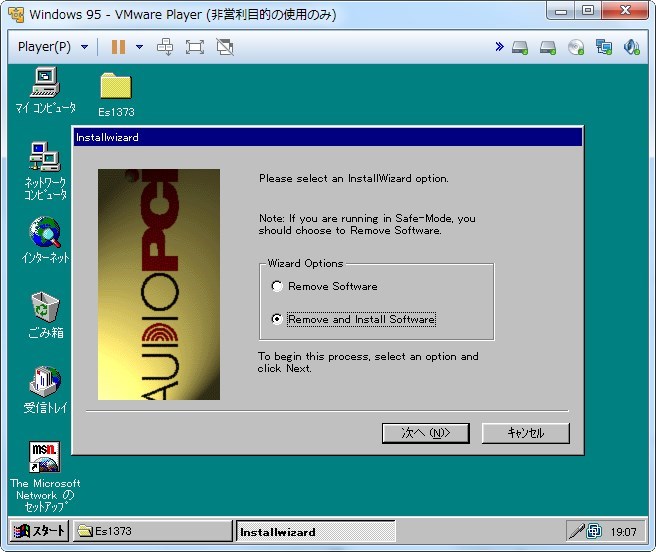Select the マイ コンピュータ desktop icon
Screen dimensions: 656x552
coord(46,90)
